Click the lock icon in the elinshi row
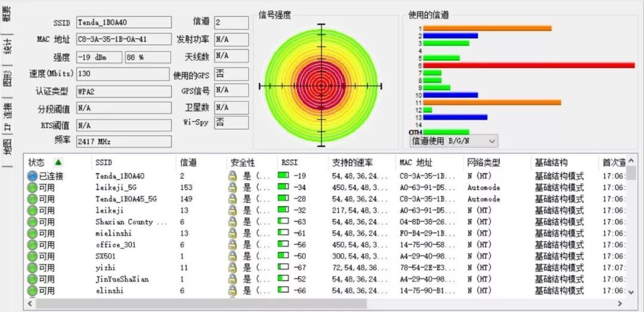The image size is (644, 312). 233,291
